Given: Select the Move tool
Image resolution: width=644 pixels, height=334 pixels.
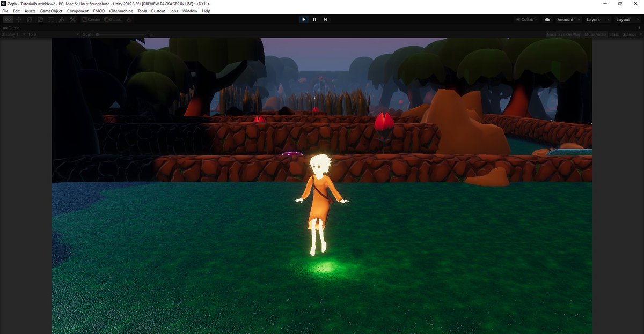Looking at the screenshot, I should coord(18,19).
